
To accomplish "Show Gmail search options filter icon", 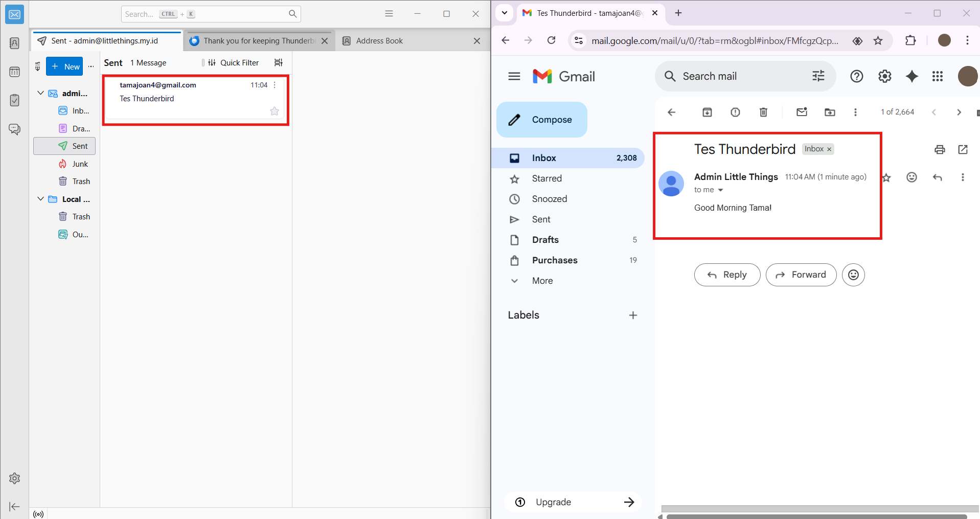I will 818,76.
